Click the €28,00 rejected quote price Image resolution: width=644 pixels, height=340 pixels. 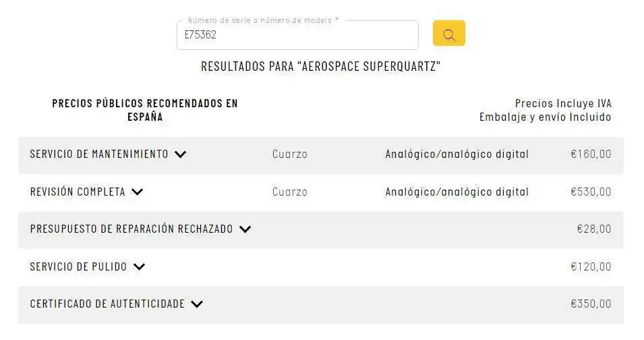pyautogui.click(x=594, y=229)
